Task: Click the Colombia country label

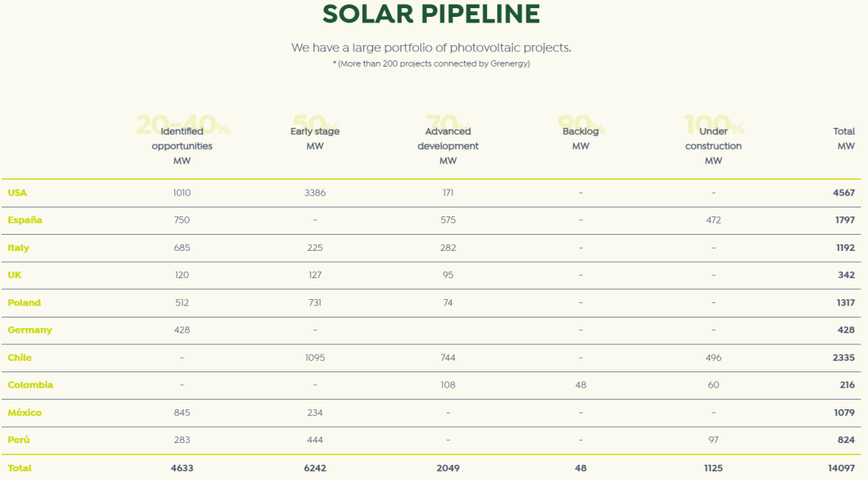Action: (x=31, y=385)
